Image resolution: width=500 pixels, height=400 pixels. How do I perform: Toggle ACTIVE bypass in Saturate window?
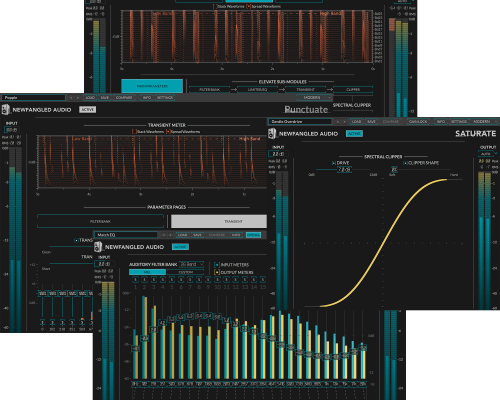click(354, 134)
